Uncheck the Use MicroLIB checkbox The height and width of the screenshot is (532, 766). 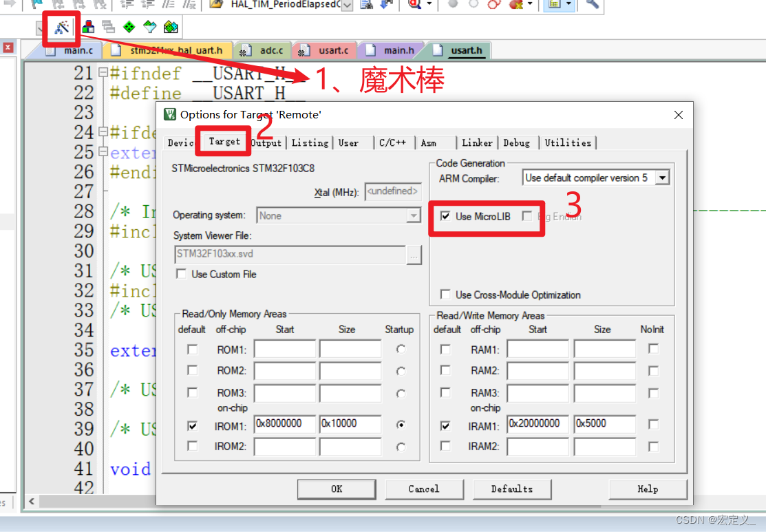pyautogui.click(x=447, y=217)
